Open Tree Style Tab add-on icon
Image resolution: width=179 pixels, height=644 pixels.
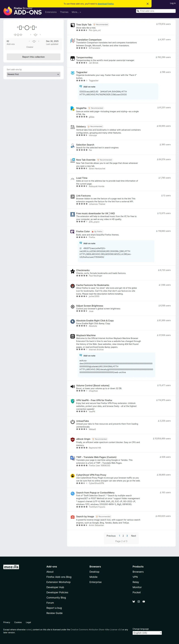[73, 25]
